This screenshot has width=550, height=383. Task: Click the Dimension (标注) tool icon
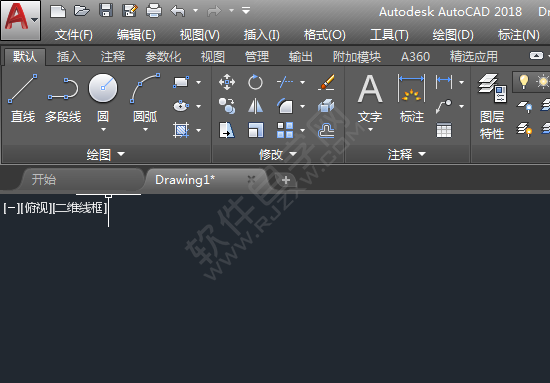pos(412,88)
